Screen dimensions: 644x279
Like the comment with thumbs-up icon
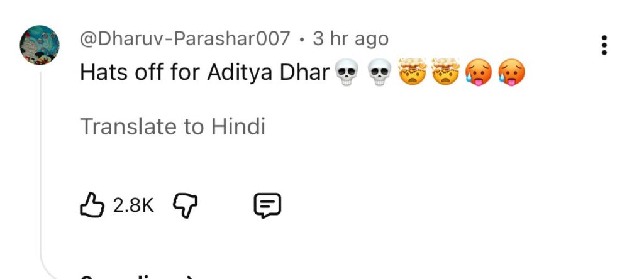click(92, 205)
